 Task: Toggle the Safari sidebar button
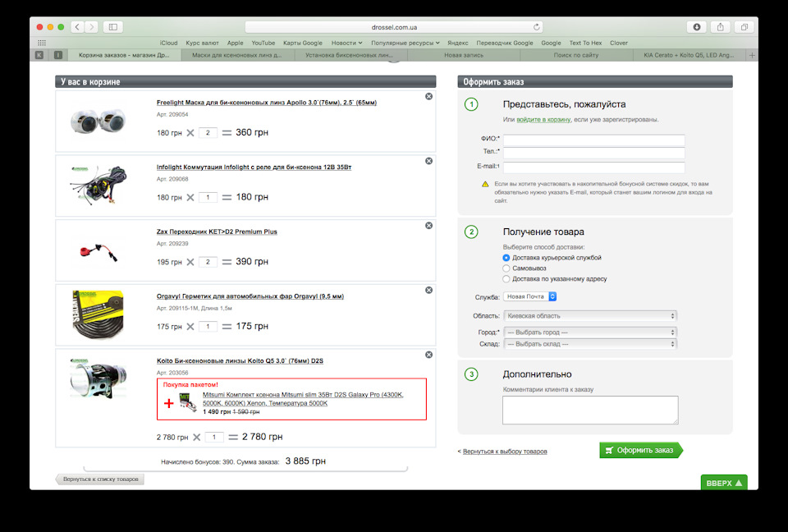113,27
